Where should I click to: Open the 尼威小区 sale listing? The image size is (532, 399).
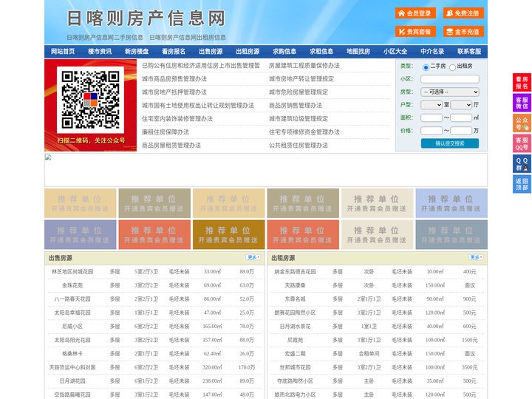(72, 327)
